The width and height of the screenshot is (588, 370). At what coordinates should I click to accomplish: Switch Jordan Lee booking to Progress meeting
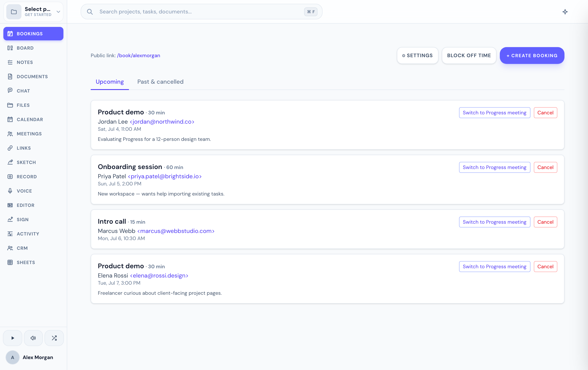[495, 113]
